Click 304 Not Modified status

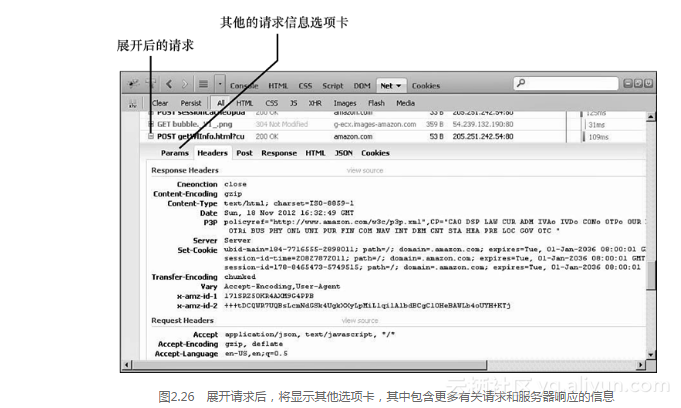(281, 124)
